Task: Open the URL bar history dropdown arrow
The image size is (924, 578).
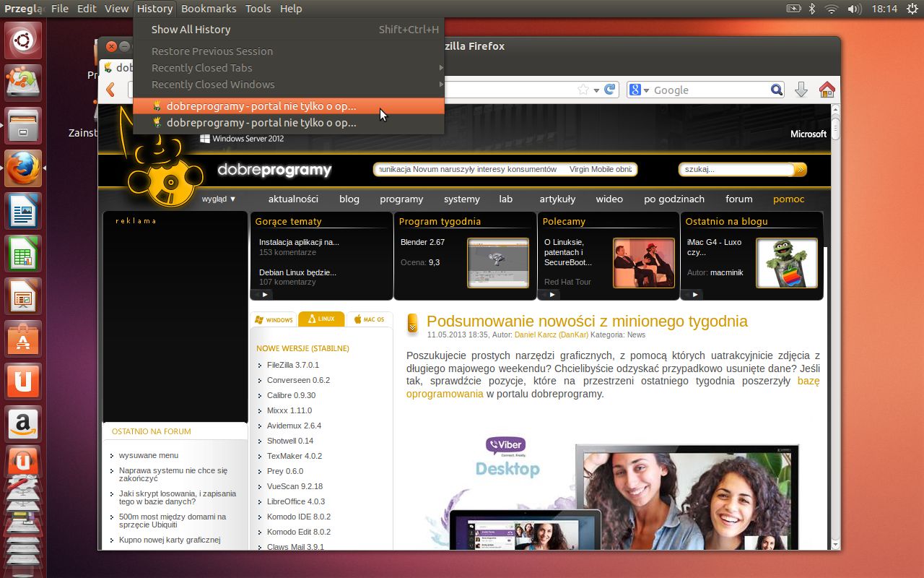Action: [596, 90]
